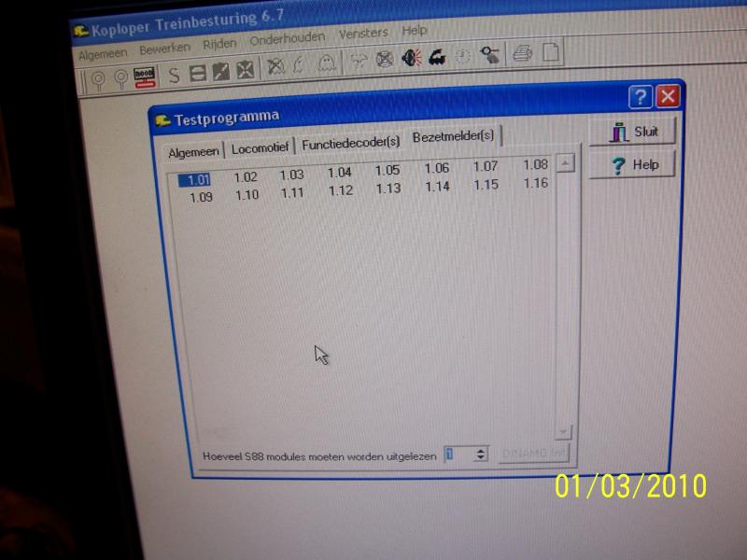
Task: Select the 1.05 entry
Action: pos(388,171)
